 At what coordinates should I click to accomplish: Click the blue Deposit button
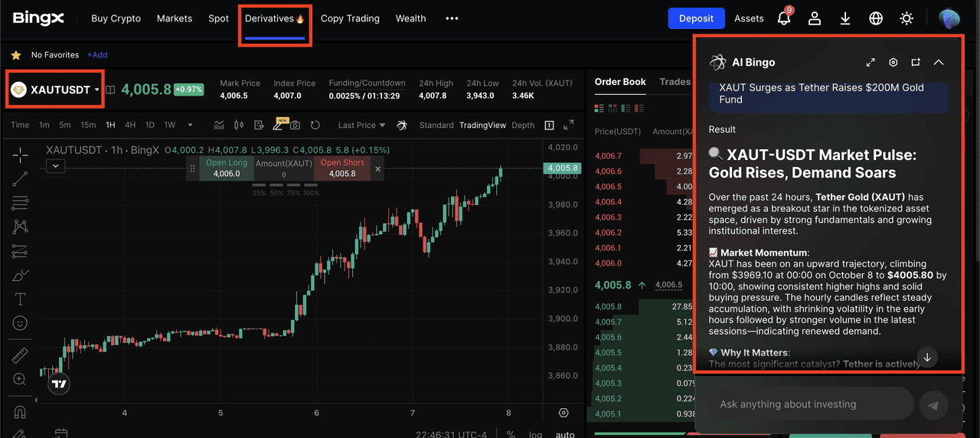tap(696, 18)
